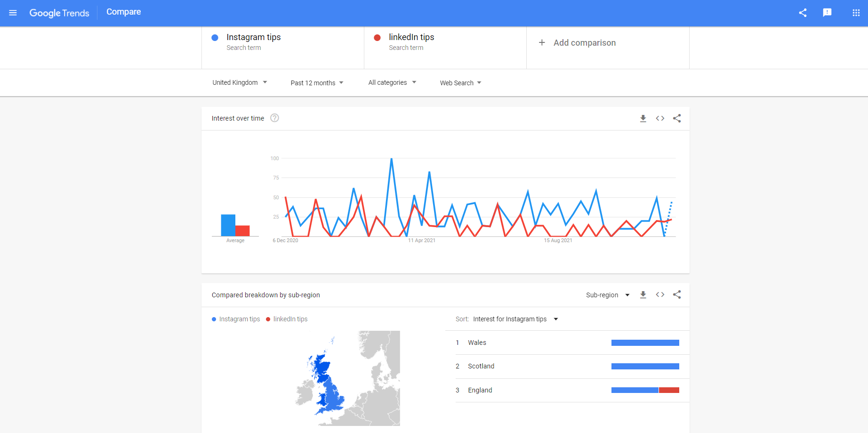
Task: Open the send feedback icon
Action: 827,13
